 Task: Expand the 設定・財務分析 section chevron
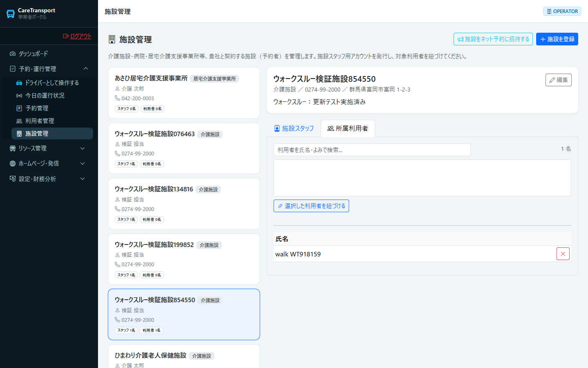pos(82,179)
